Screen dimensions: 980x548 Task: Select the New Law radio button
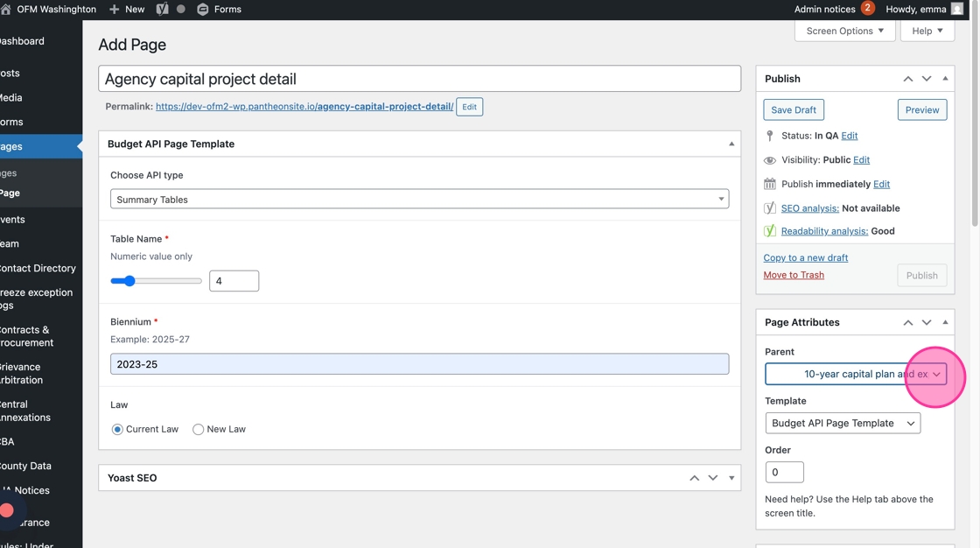click(x=199, y=429)
